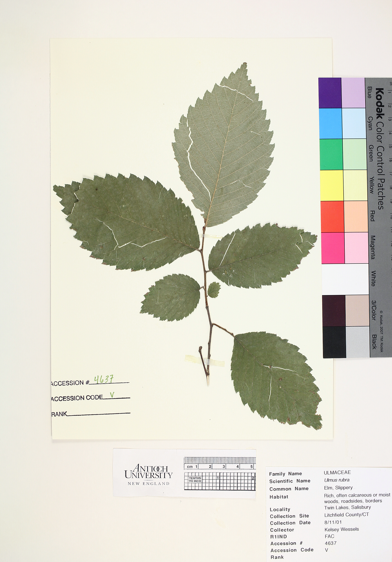Click the Antioch University New England logo
This screenshot has height=562, width=392.
(148, 475)
